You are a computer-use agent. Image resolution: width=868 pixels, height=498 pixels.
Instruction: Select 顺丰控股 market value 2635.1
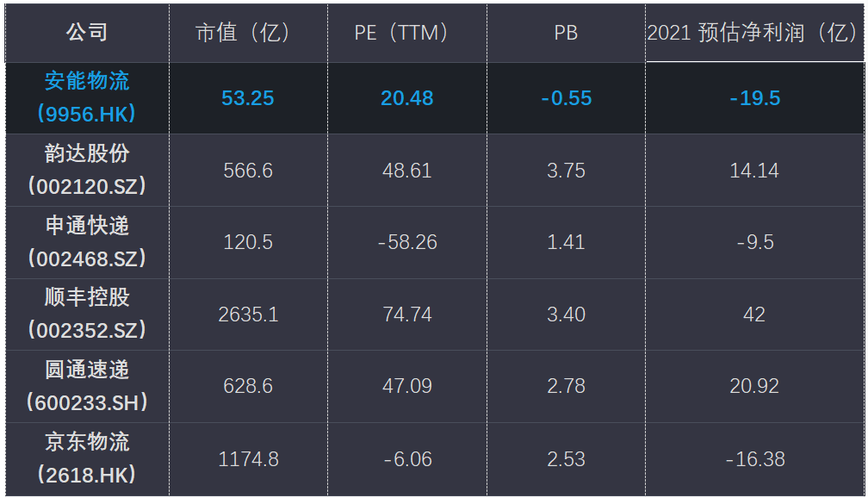click(248, 314)
